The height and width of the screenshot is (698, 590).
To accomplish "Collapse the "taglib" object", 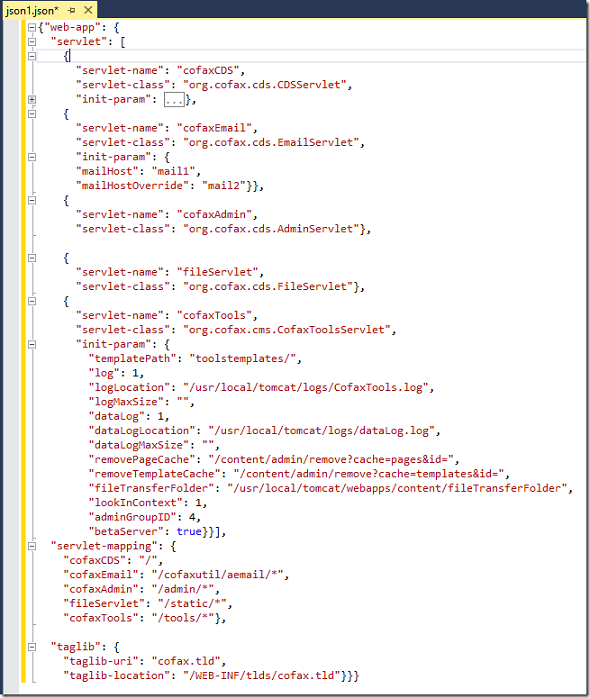I will pyautogui.click(x=32, y=647).
